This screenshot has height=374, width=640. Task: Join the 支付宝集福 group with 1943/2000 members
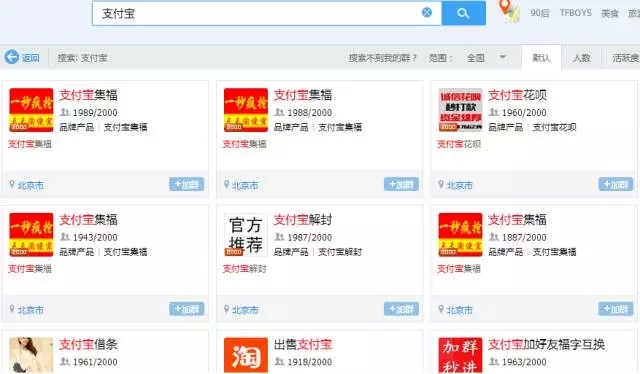(x=187, y=309)
